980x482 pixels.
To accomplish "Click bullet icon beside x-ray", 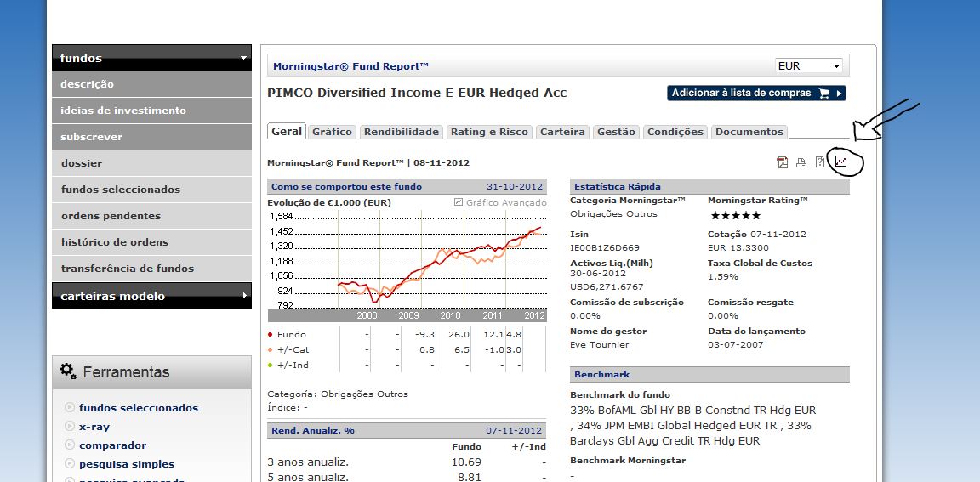I will (x=70, y=427).
